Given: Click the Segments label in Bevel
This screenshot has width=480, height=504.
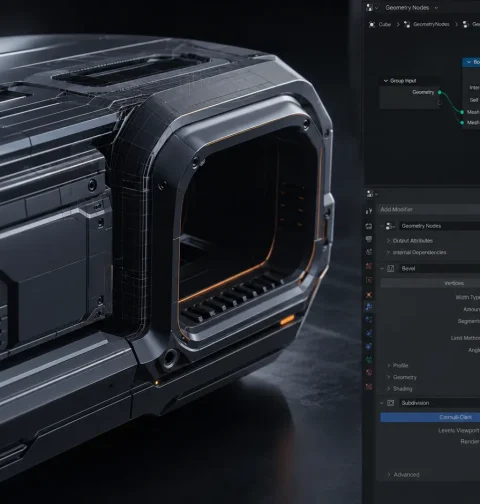Looking at the screenshot, I should 469,321.
